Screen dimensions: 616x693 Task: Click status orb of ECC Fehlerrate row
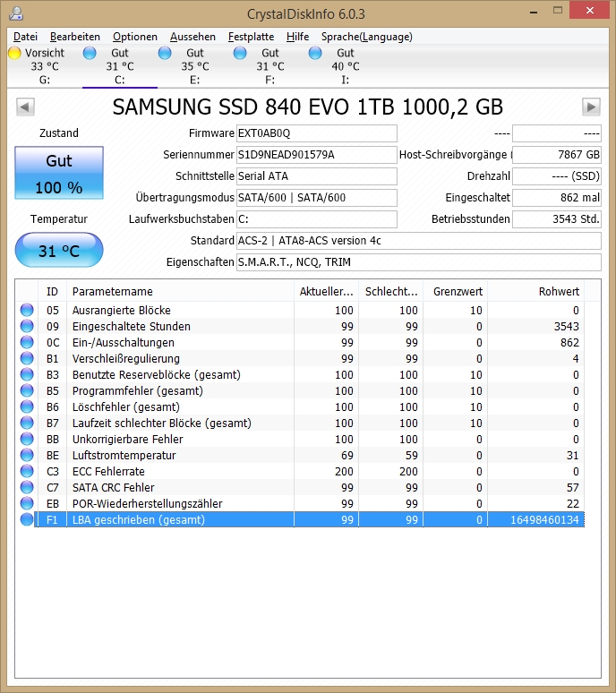tap(27, 471)
